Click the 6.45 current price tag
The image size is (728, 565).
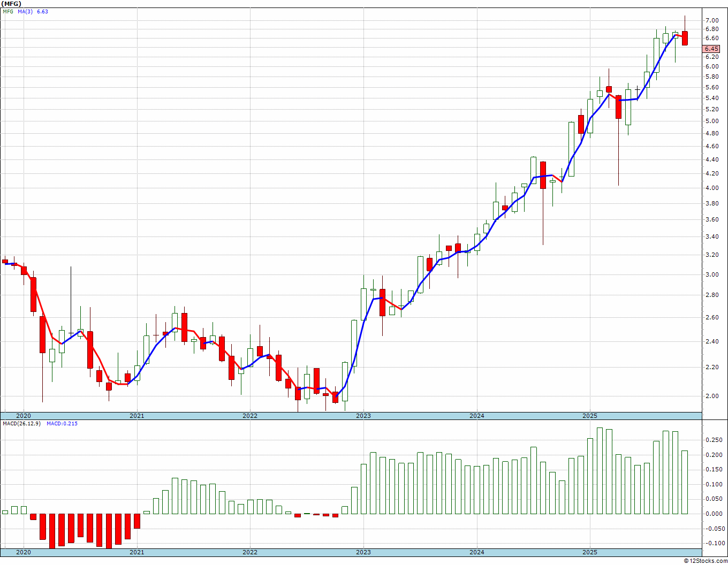point(712,49)
